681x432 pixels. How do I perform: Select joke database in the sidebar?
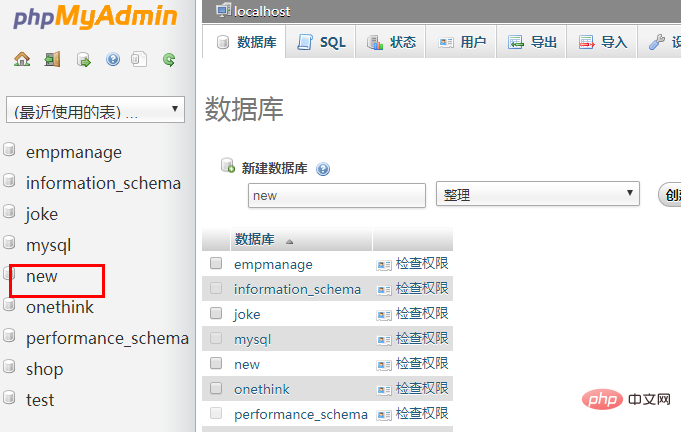pyautogui.click(x=42, y=214)
